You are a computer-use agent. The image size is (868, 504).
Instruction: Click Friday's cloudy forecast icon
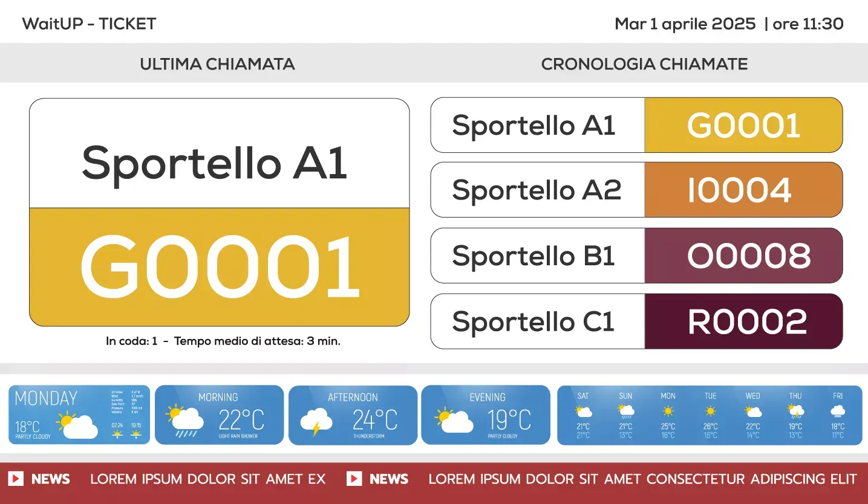[x=838, y=412]
